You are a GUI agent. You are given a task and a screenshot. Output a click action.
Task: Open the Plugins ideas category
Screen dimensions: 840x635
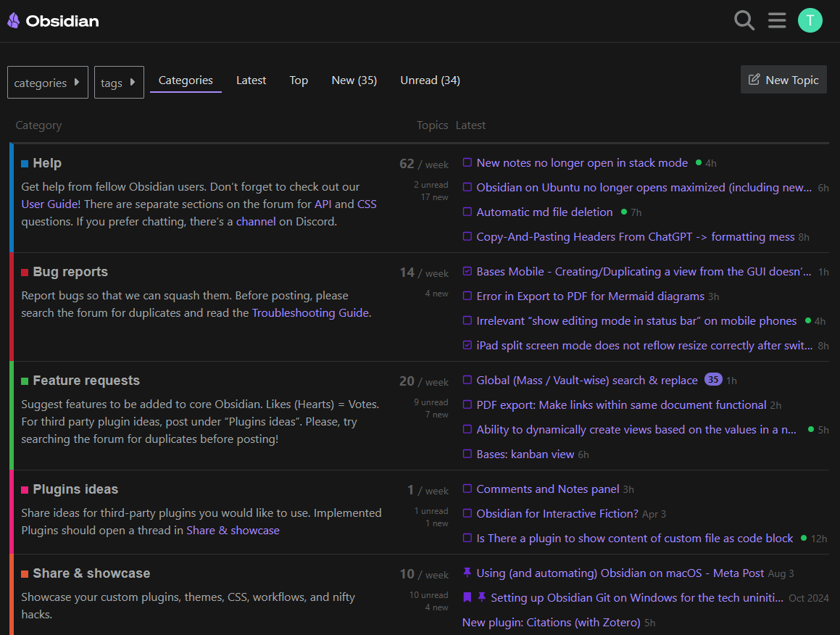point(75,489)
